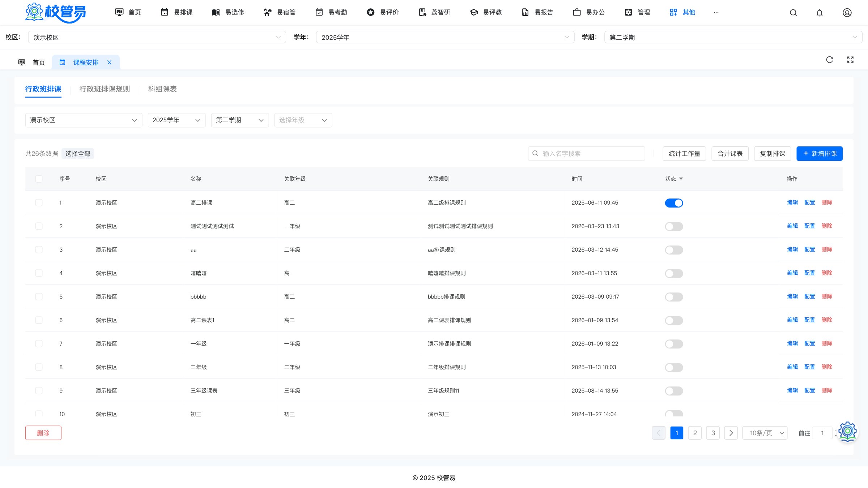Click the 校管易 logo
Screen dimensions: 868x488
click(x=56, y=13)
